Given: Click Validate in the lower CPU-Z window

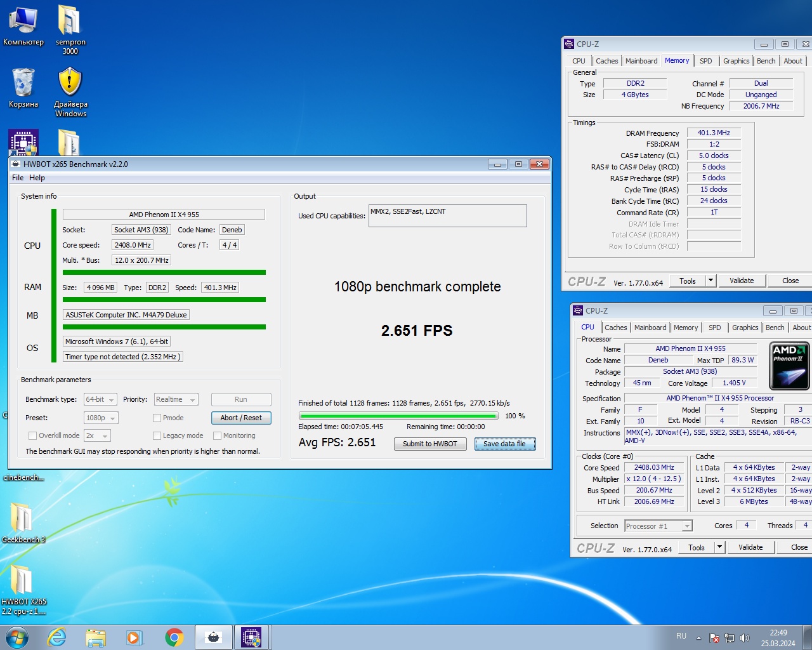Looking at the screenshot, I should coord(750,547).
